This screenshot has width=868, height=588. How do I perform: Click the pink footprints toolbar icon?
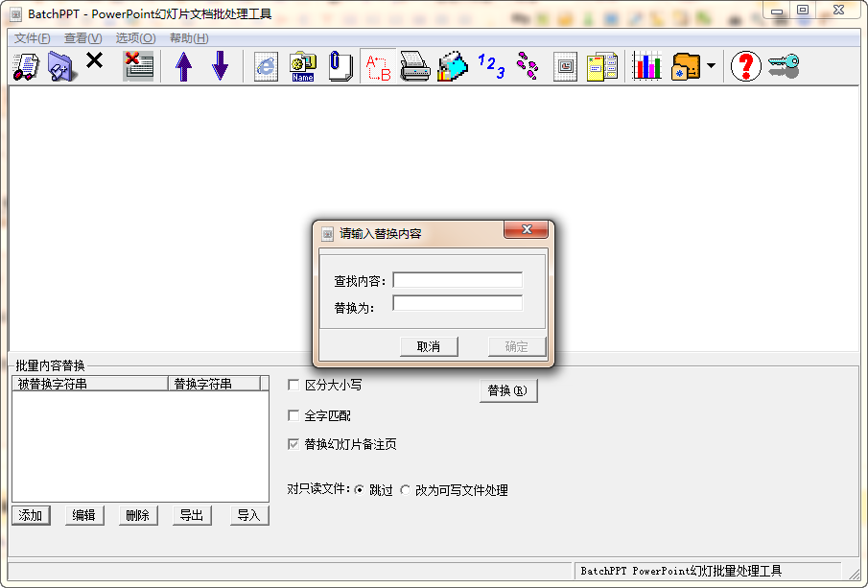point(527,65)
